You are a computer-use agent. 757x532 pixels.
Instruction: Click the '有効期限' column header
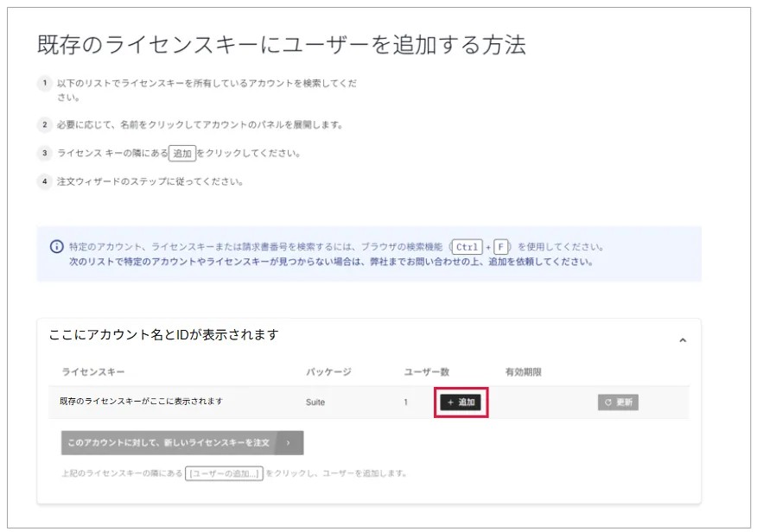coord(524,372)
